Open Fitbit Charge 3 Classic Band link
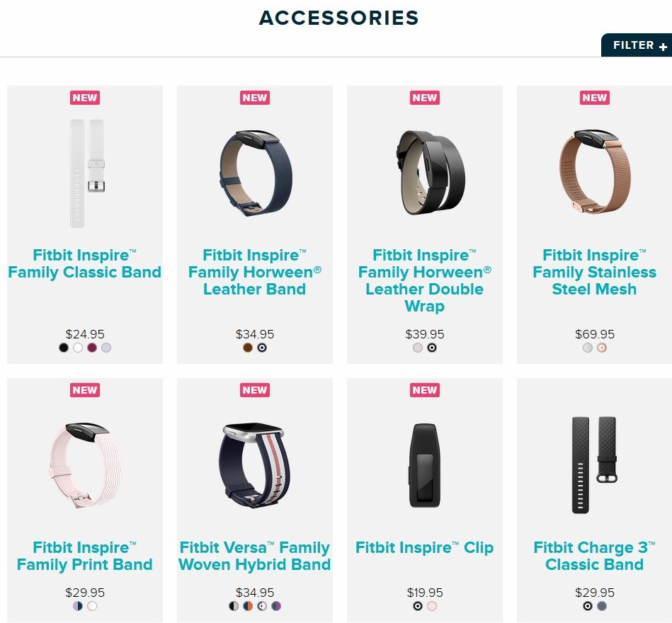Image resolution: width=672 pixels, height=623 pixels. pyautogui.click(x=594, y=556)
